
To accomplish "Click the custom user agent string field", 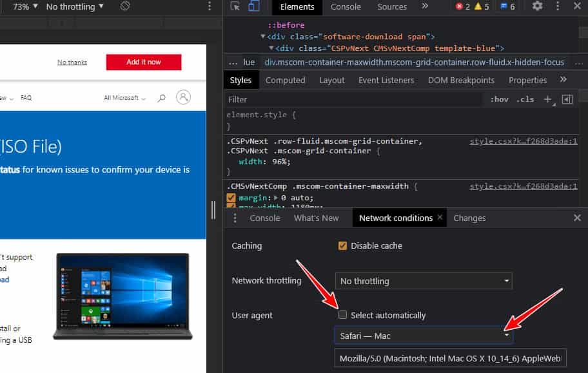I will [451, 358].
